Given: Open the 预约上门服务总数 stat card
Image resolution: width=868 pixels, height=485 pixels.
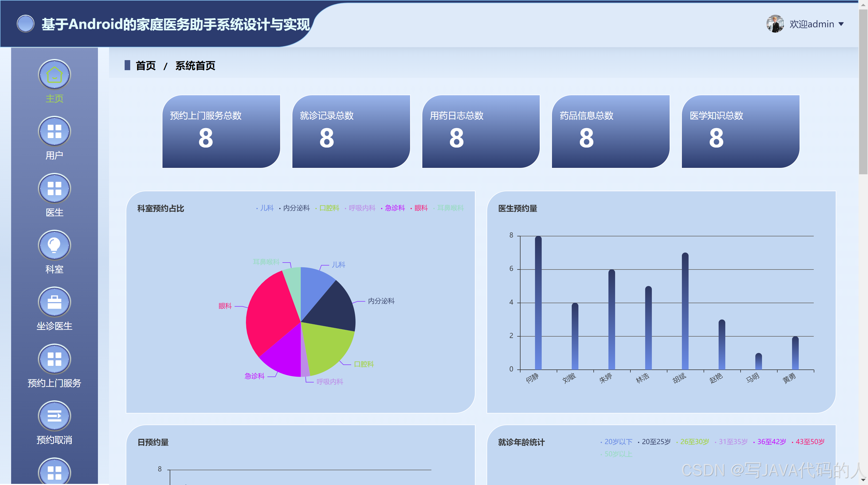Looking at the screenshot, I should click(x=221, y=131).
